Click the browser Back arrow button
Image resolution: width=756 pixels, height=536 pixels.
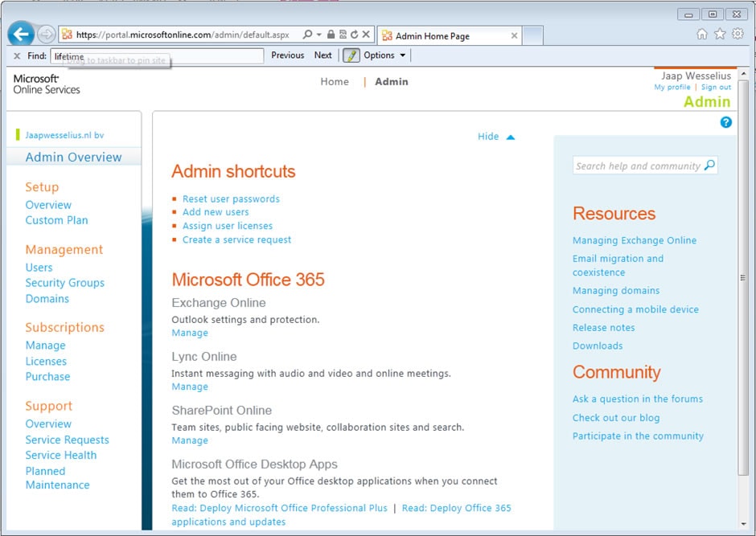coord(21,35)
